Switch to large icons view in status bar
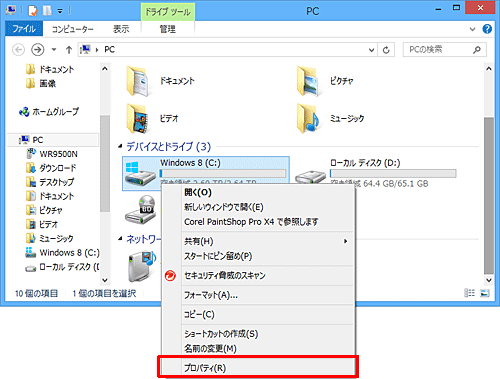Screen dimensions: 500x379 484,293
